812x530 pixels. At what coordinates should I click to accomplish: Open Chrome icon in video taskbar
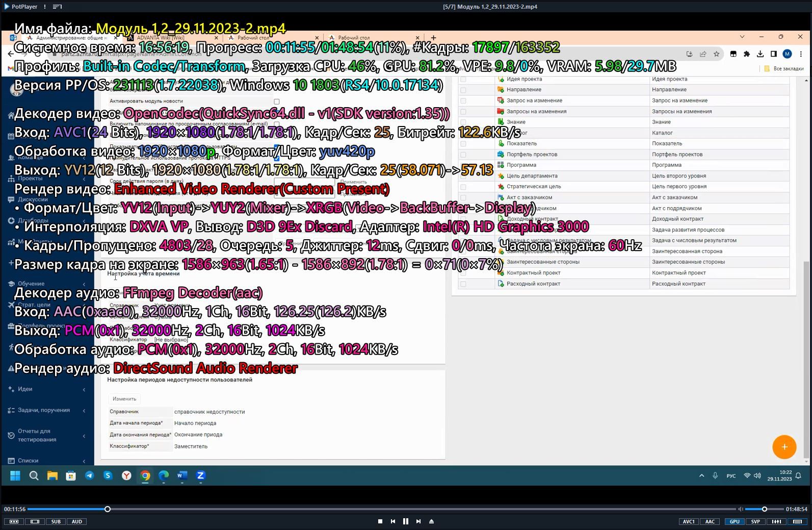145,475
